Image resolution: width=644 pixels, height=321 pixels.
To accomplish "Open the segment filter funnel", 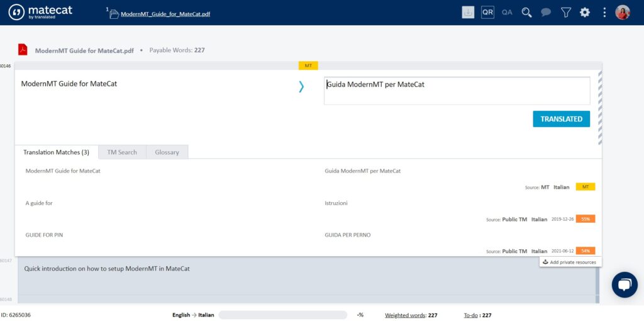I will coord(566,13).
